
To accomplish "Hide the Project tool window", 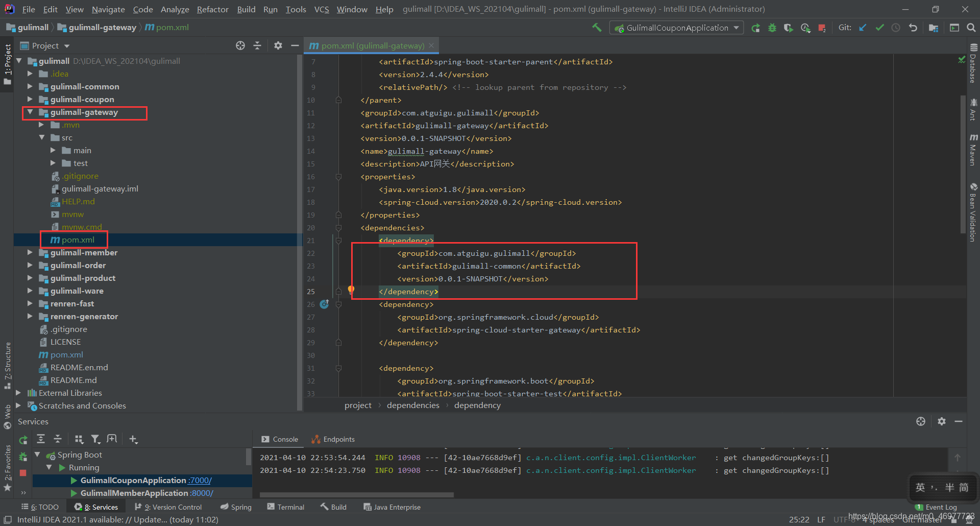I will tap(295, 45).
